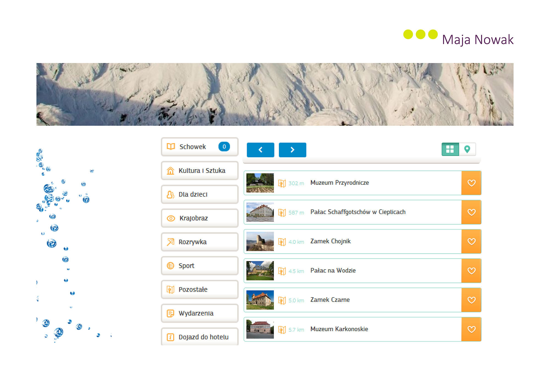Click the child icon on Dla dzieci
The height and width of the screenshot is (392, 550).
click(170, 194)
